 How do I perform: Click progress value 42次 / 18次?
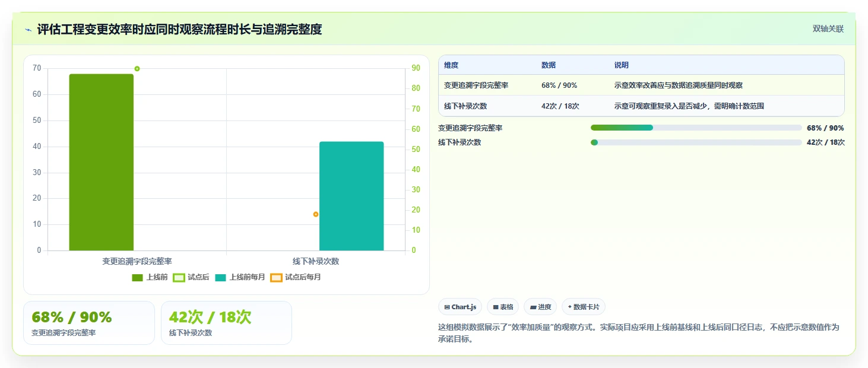pos(826,142)
